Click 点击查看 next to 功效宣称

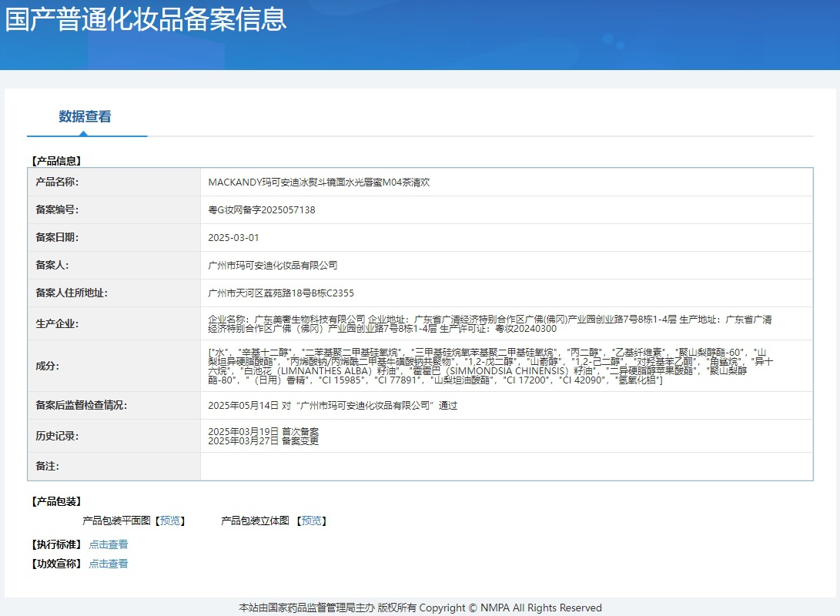pos(109,564)
